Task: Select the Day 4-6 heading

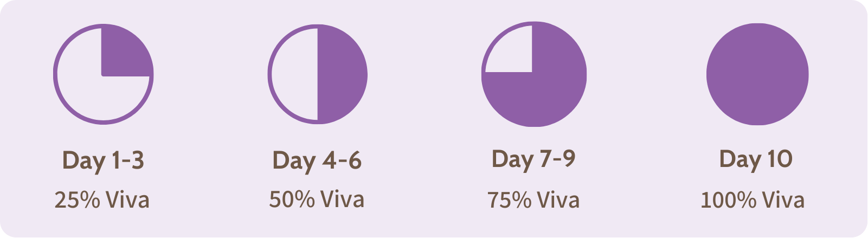Action: pyautogui.click(x=317, y=160)
